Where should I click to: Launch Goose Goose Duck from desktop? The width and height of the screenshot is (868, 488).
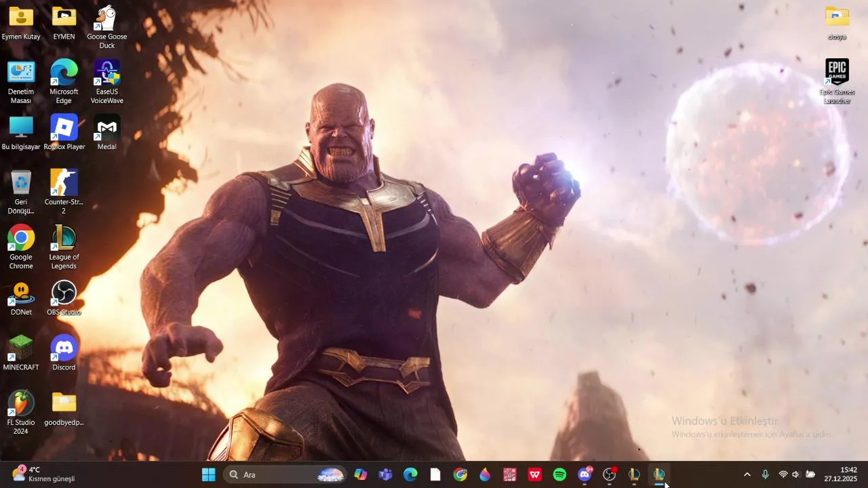click(106, 27)
